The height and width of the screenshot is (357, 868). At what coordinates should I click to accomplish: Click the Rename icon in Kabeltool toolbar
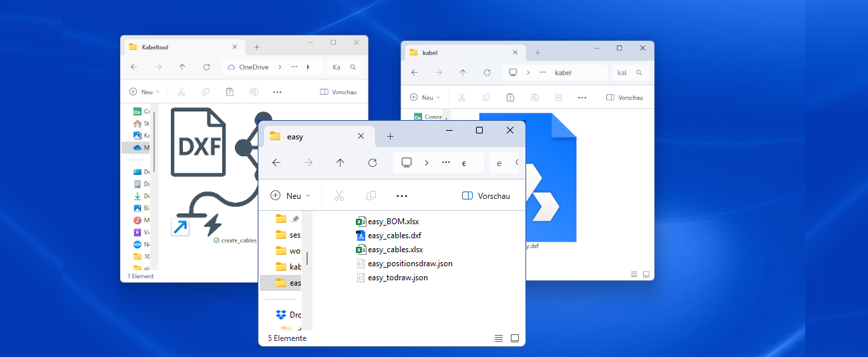click(x=254, y=92)
